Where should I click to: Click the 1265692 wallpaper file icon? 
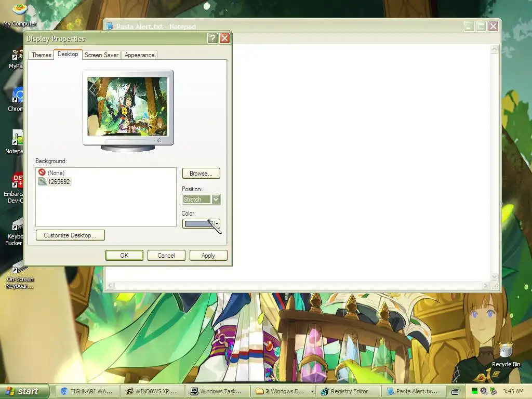[x=42, y=181]
